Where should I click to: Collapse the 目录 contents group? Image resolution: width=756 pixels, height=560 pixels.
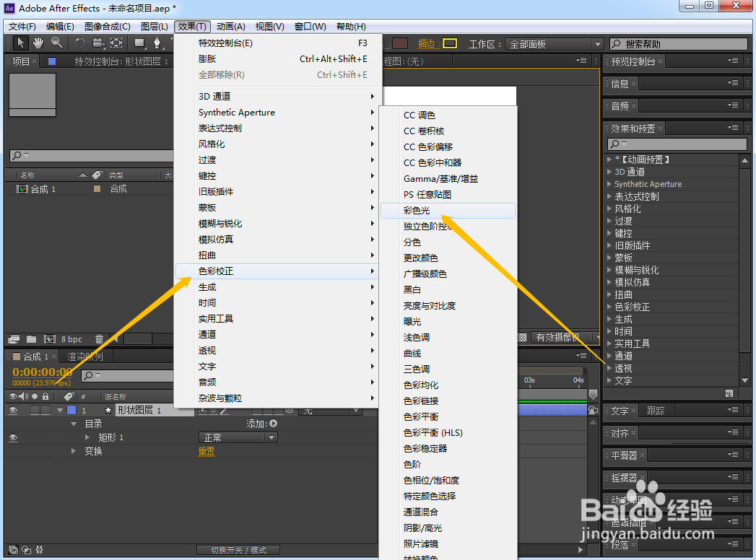click(x=74, y=424)
